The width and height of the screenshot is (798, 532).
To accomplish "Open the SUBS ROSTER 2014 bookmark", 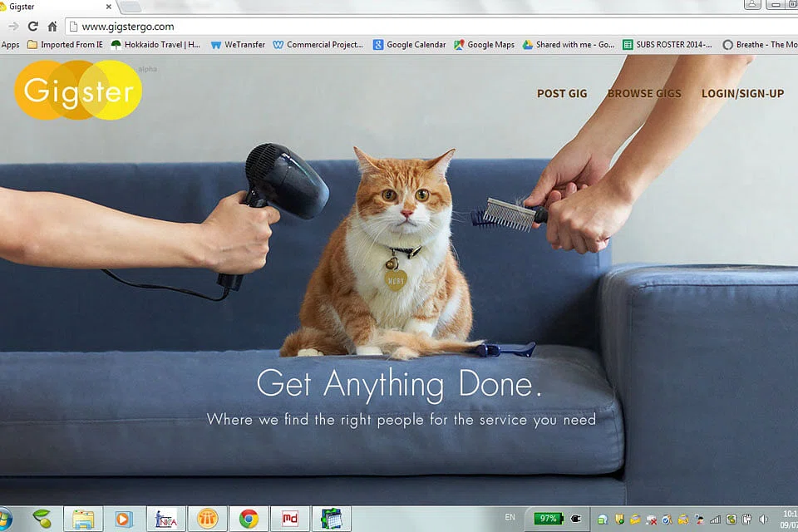I will point(667,45).
